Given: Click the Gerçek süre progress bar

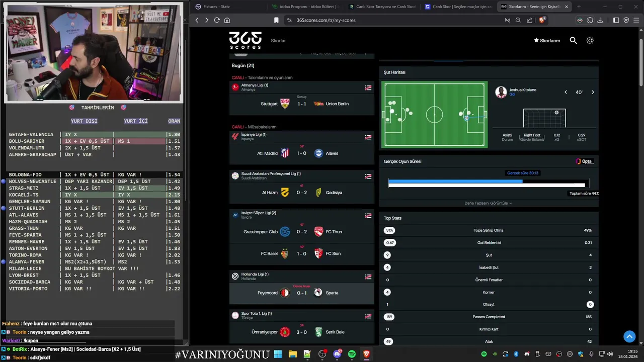Looking at the screenshot, I should tap(487, 184).
